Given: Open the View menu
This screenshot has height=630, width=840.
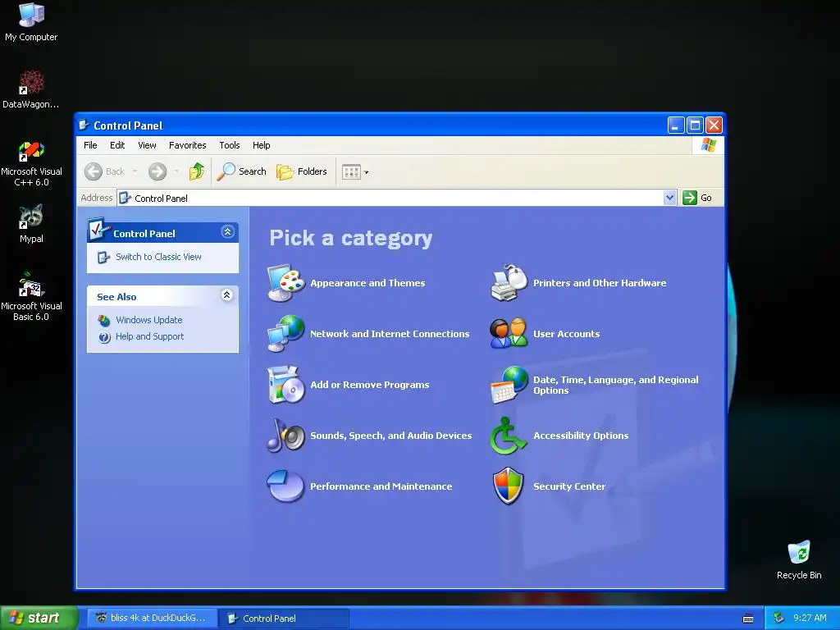Looking at the screenshot, I should pyautogui.click(x=148, y=145).
